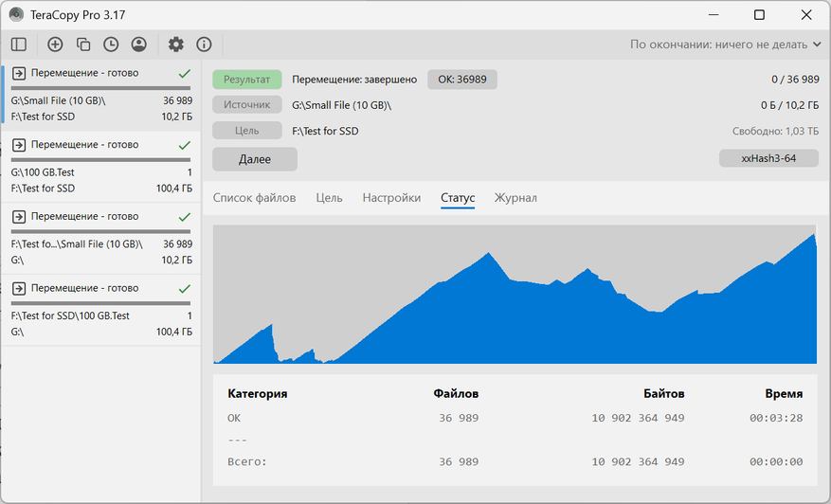Click arrow icon of F:\Test fo...\Small File task
The height and width of the screenshot is (504, 831).
[x=19, y=216]
